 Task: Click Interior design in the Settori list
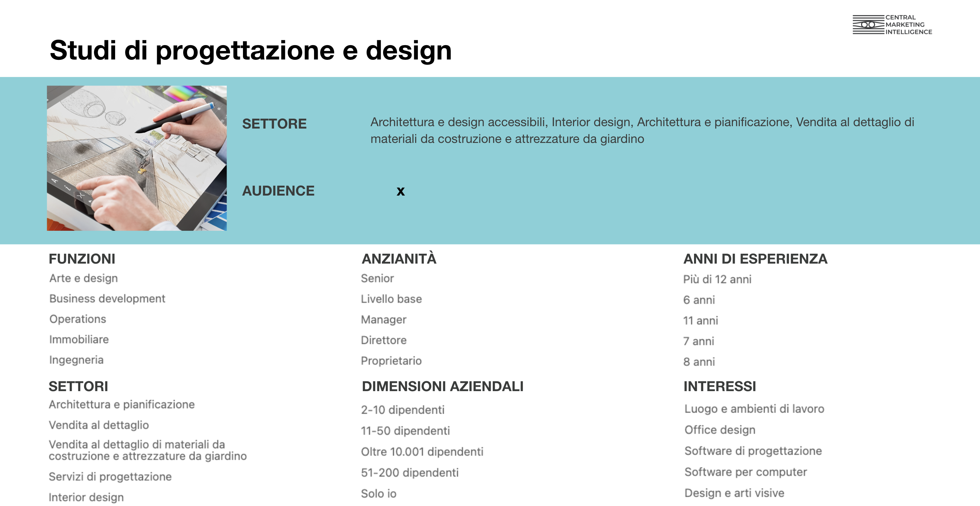(86, 497)
